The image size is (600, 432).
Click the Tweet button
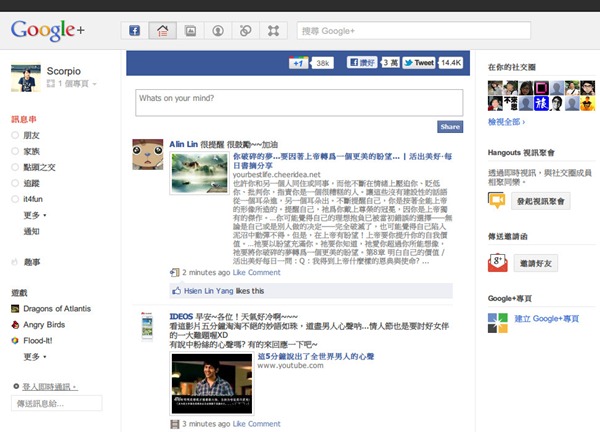[419, 63]
